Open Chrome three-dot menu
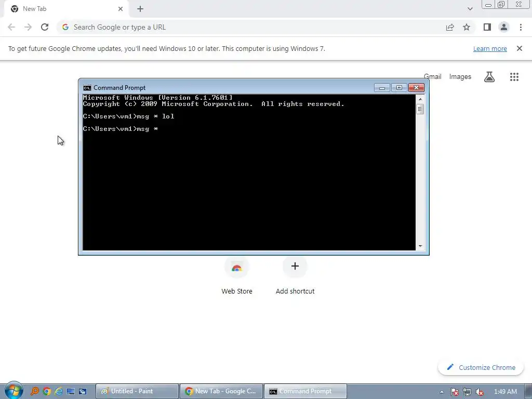This screenshot has width=532, height=399. coord(521,27)
